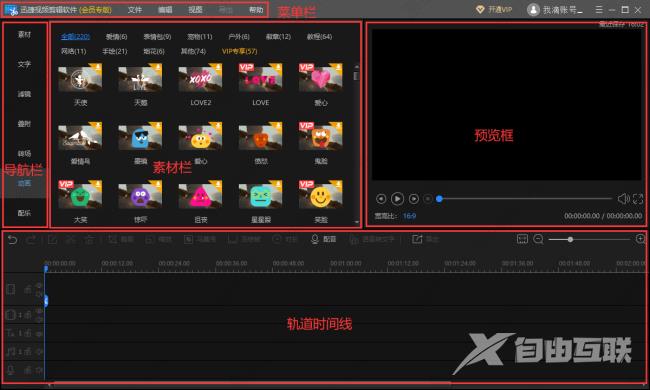
Task: Mute preview with the speaker icon
Action: pyautogui.click(x=623, y=199)
